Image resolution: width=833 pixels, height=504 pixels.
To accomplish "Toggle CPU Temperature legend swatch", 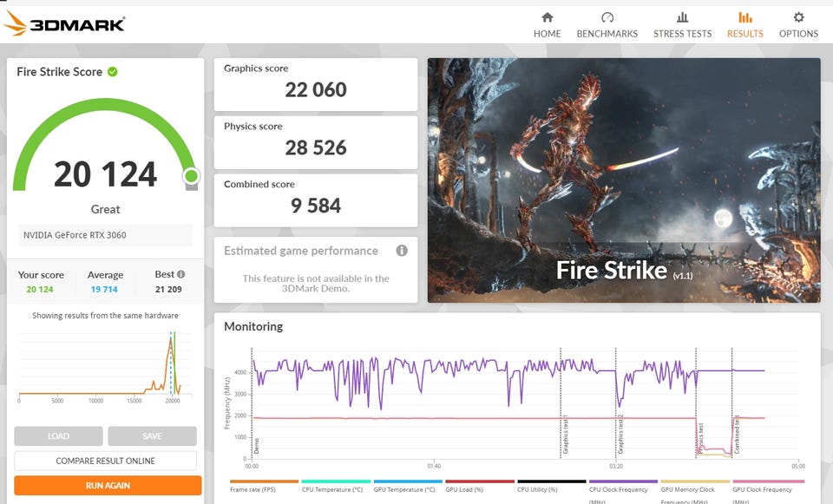I will (336, 481).
